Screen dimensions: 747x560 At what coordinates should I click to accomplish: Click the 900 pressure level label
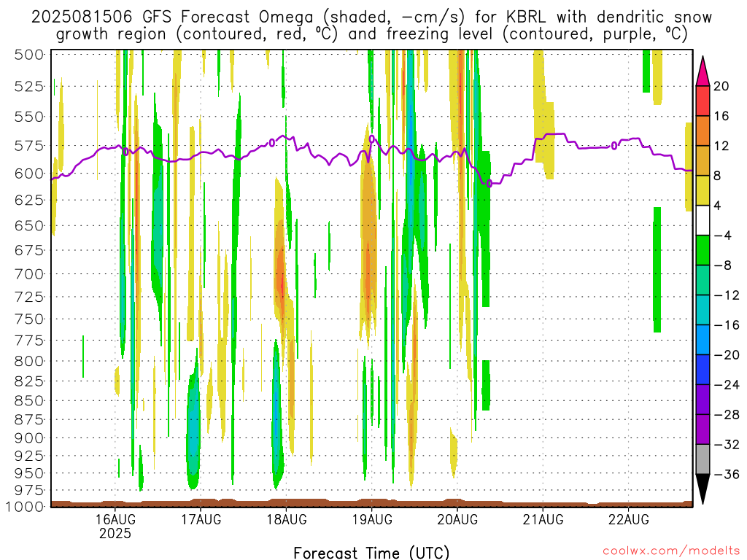click(29, 438)
